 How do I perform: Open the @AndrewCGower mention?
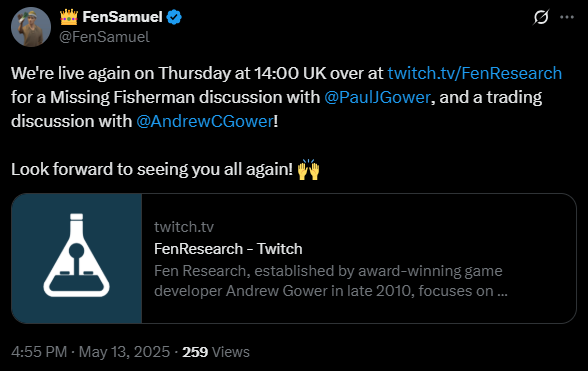click(205, 121)
